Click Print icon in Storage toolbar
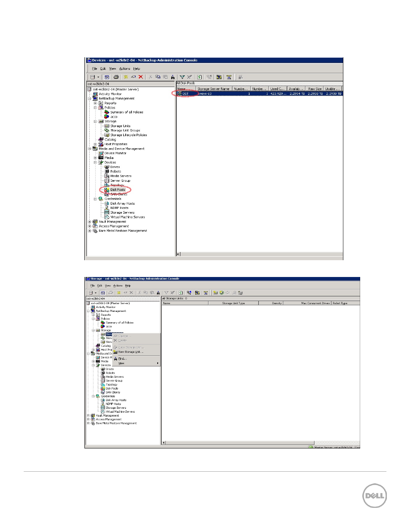 click(111, 293)
